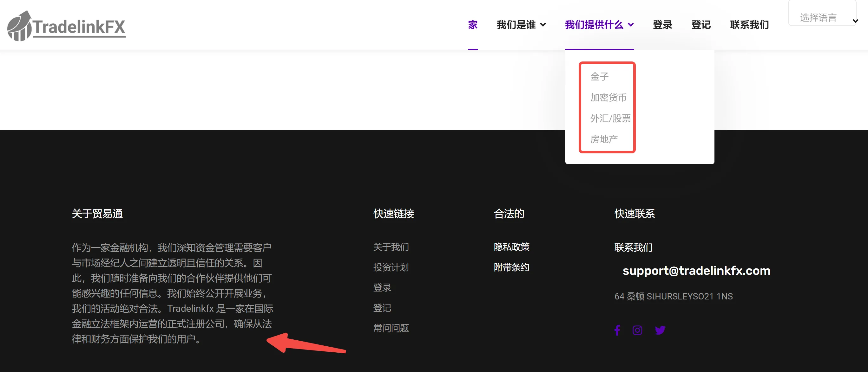Collapse the 我们提供什么 menu
868x372 pixels.
pyautogui.click(x=599, y=25)
